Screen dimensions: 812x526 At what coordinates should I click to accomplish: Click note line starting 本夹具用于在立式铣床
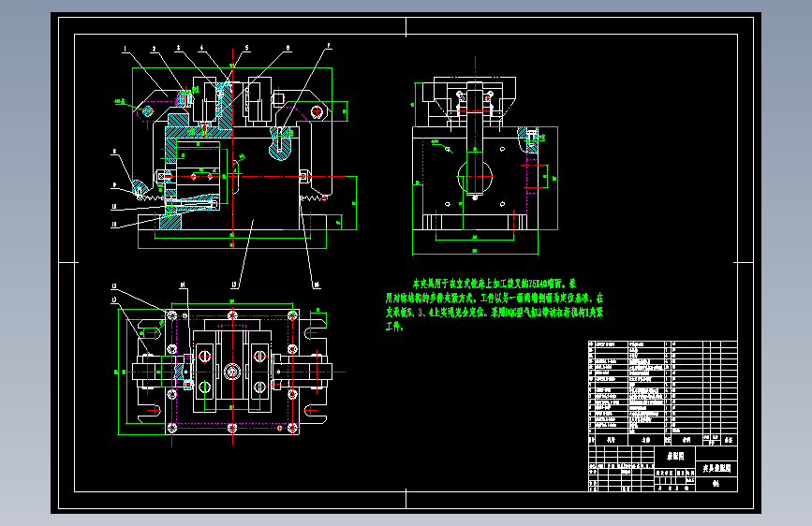coord(494,284)
